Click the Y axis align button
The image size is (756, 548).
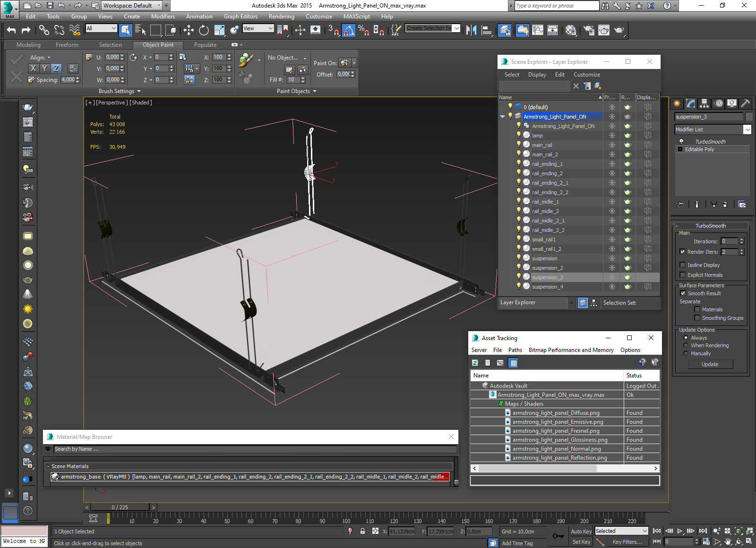[x=44, y=68]
